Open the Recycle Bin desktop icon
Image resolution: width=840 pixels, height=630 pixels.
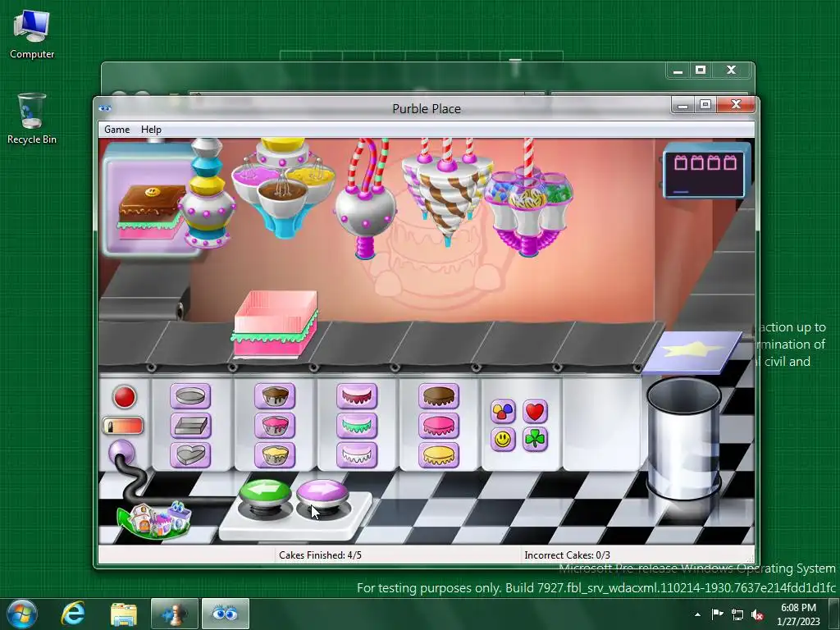(32, 119)
